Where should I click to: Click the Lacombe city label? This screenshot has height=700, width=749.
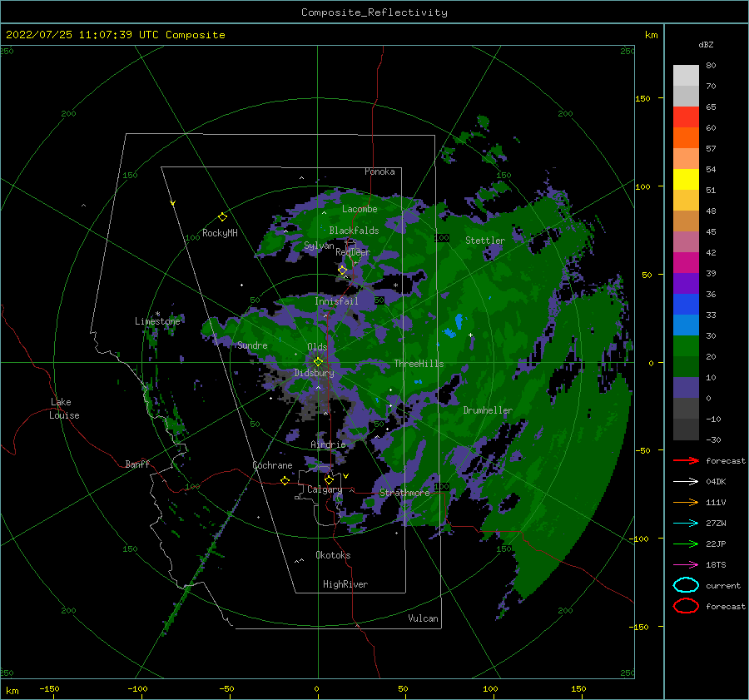tap(360, 209)
